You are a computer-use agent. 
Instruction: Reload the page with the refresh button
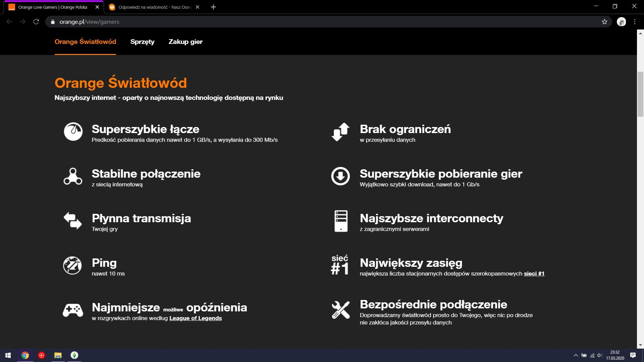(x=36, y=22)
